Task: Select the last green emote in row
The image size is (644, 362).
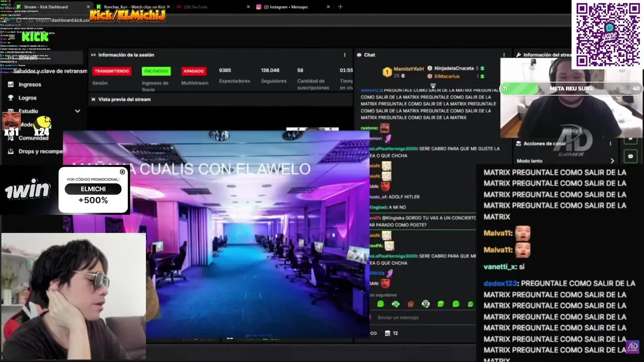Action: click(470, 304)
